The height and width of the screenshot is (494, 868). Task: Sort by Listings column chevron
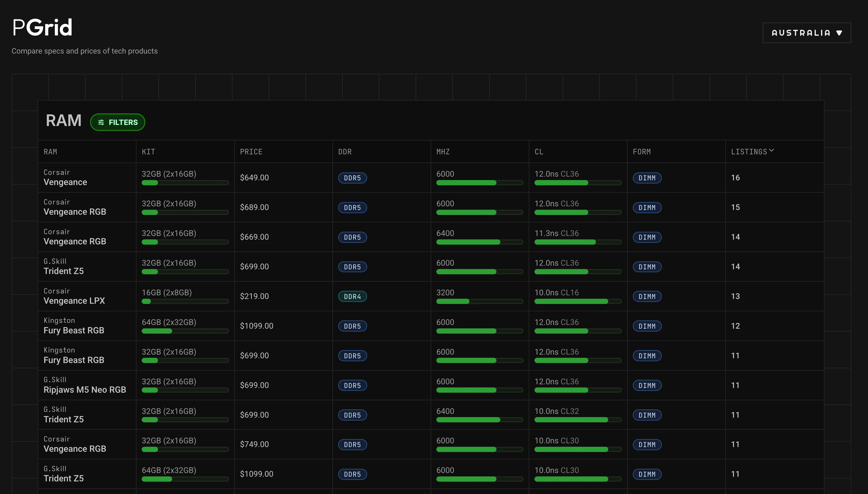pyautogui.click(x=771, y=150)
